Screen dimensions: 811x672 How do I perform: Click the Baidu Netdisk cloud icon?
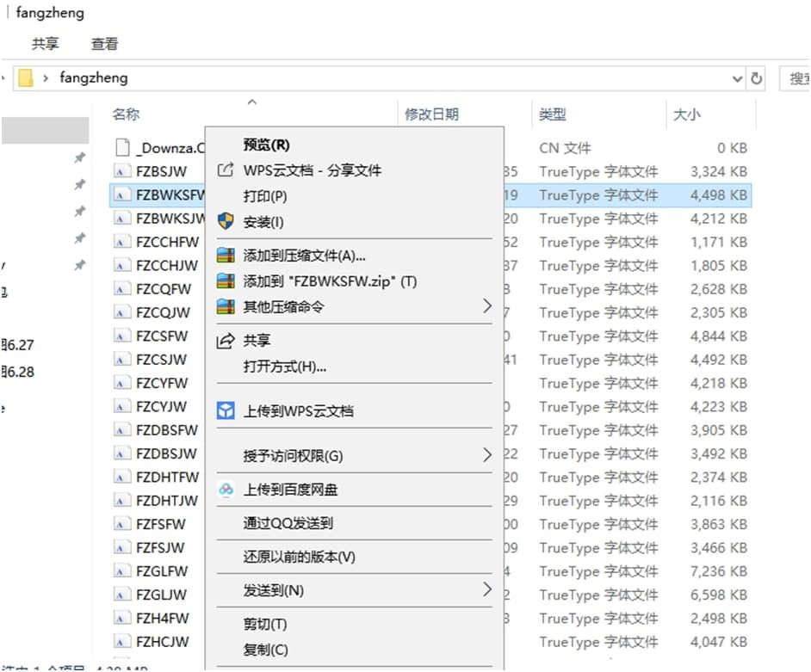pyautogui.click(x=226, y=490)
